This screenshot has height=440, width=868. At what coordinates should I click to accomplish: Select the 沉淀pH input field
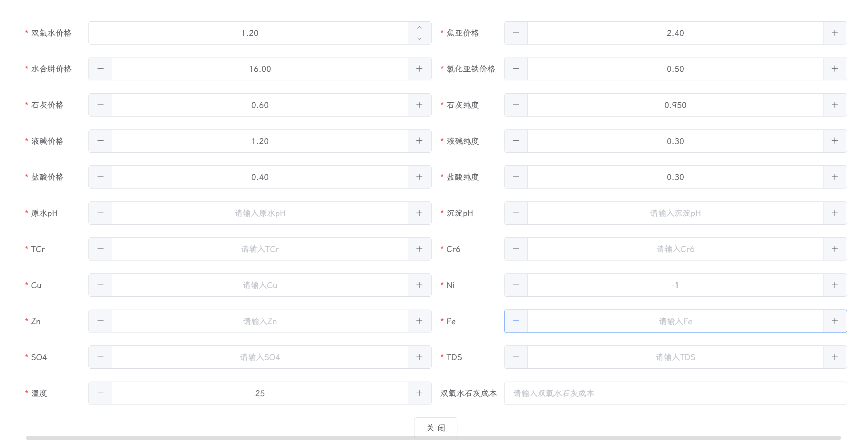coord(675,213)
